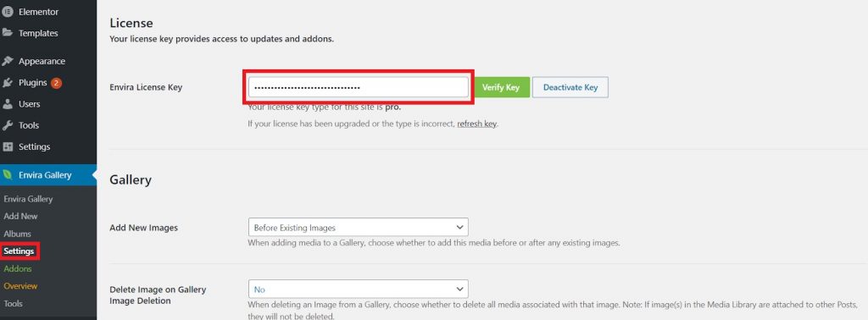The image size is (868, 320).
Task: Click the Gallery section heading
Action: 131,179
